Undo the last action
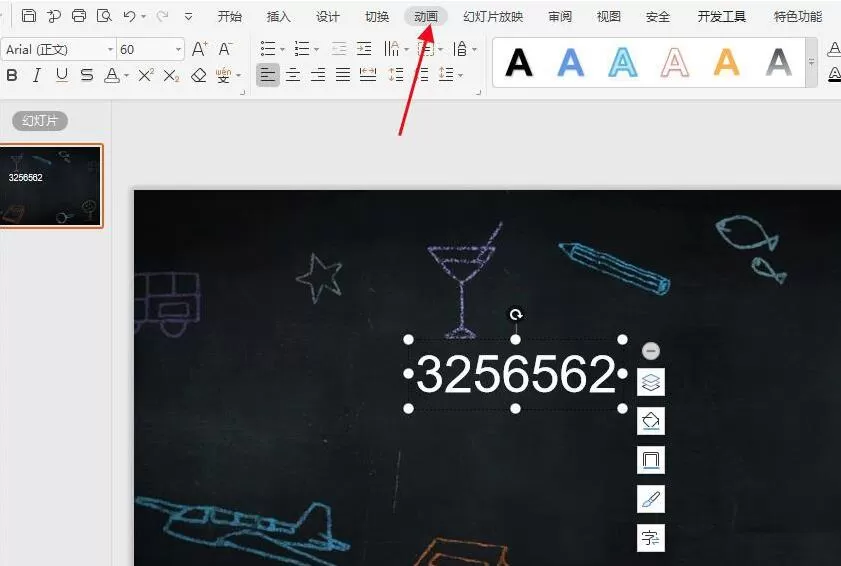This screenshot has height=566, width=841. [129, 16]
